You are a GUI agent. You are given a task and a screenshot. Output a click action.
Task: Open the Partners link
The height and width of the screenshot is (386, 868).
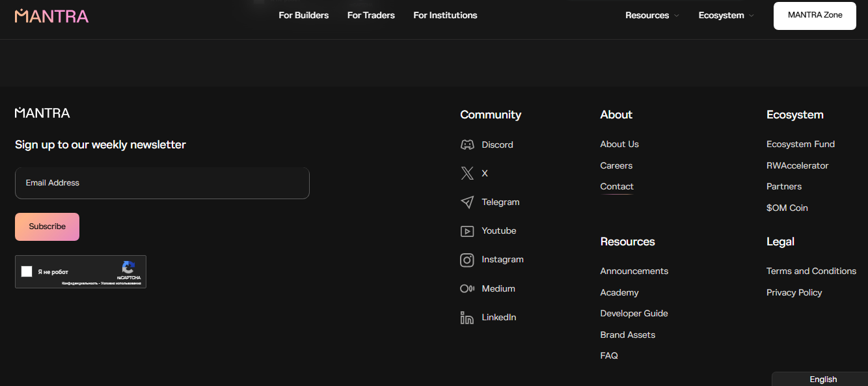click(784, 186)
